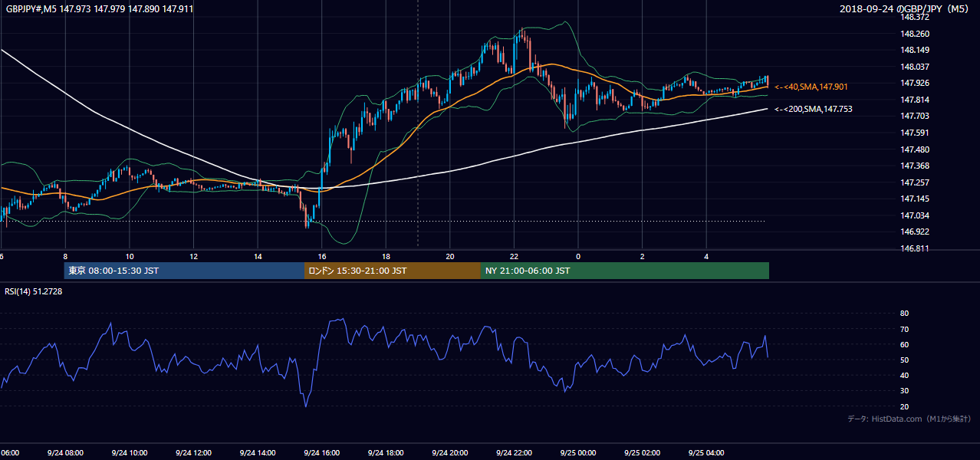Click the hour label 8 under the price chart
This screenshot has height=460, width=980.
[65, 257]
